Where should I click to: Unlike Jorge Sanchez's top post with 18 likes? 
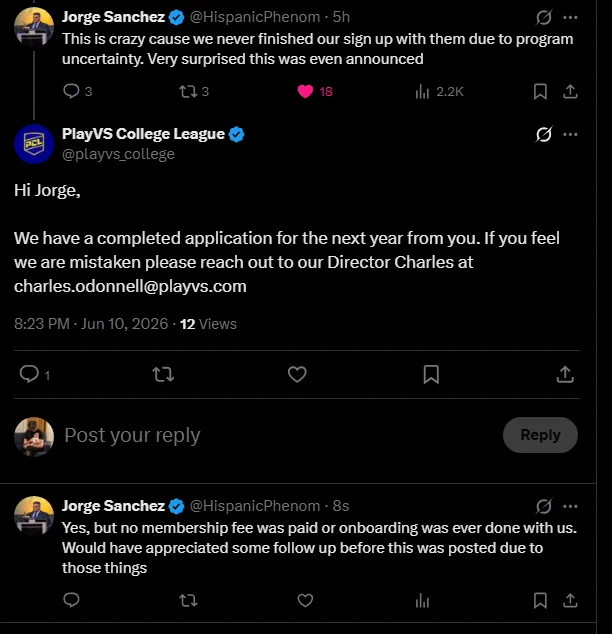click(x=305, y=92)
